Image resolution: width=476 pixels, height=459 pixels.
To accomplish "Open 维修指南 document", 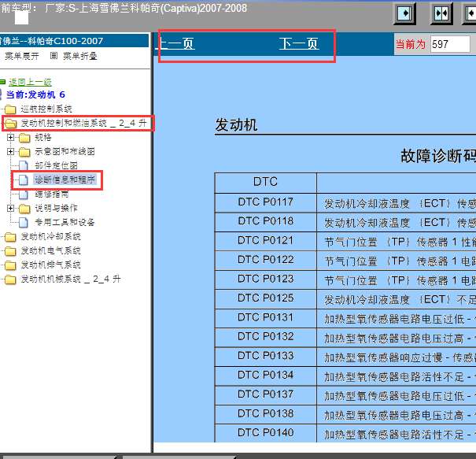I will point(52,194).
